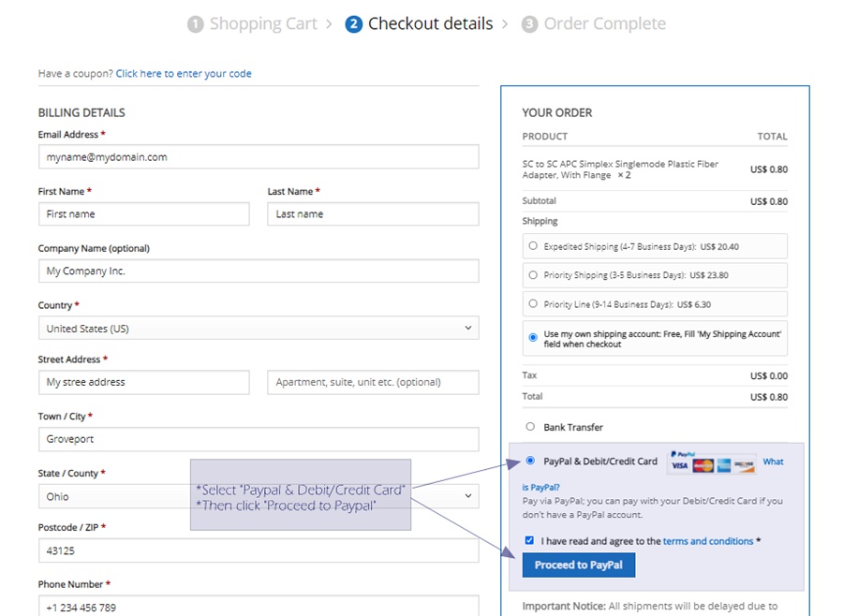The height and width of the screenshot is (616, 843).
Task: Click the step 3 Order Complete number icon
Action: pos(529,24)
